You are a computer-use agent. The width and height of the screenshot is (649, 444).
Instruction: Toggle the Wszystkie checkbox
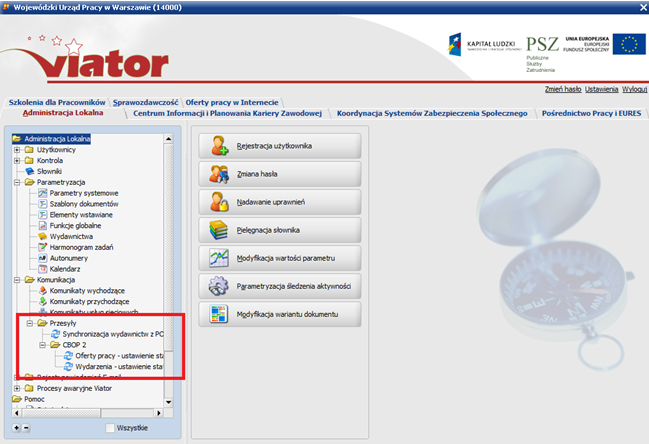click(110, 428)
